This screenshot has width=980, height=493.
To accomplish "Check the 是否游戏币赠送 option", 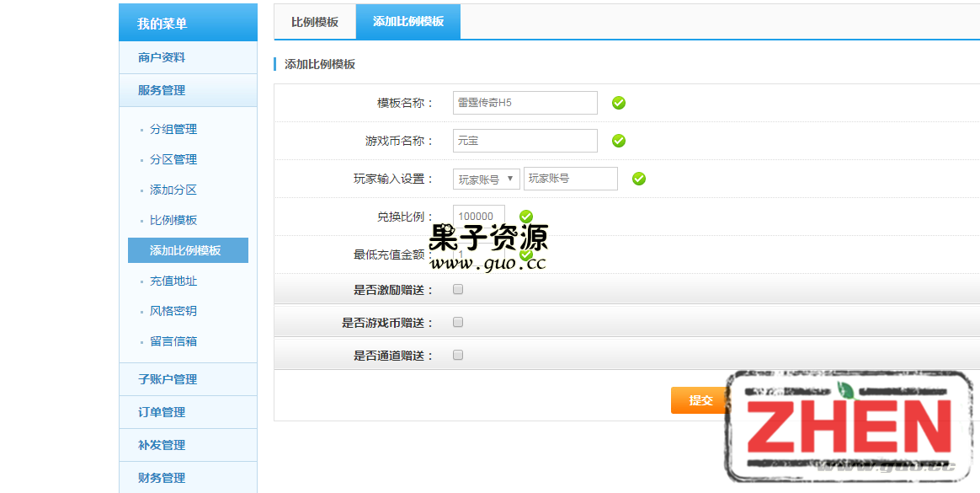I will tap(457, 322).
